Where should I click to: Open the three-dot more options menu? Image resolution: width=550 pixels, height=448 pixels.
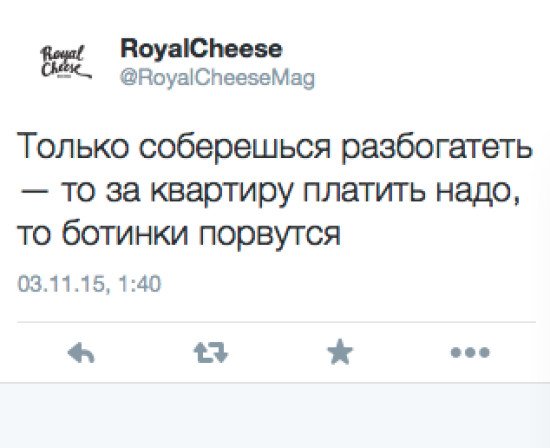pyautogui.click(x=470, y=352)
